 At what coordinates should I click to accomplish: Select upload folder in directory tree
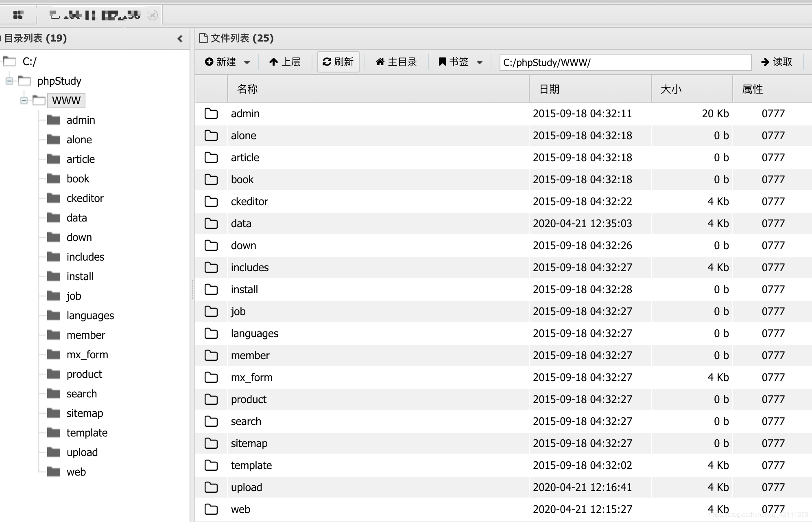82,452
